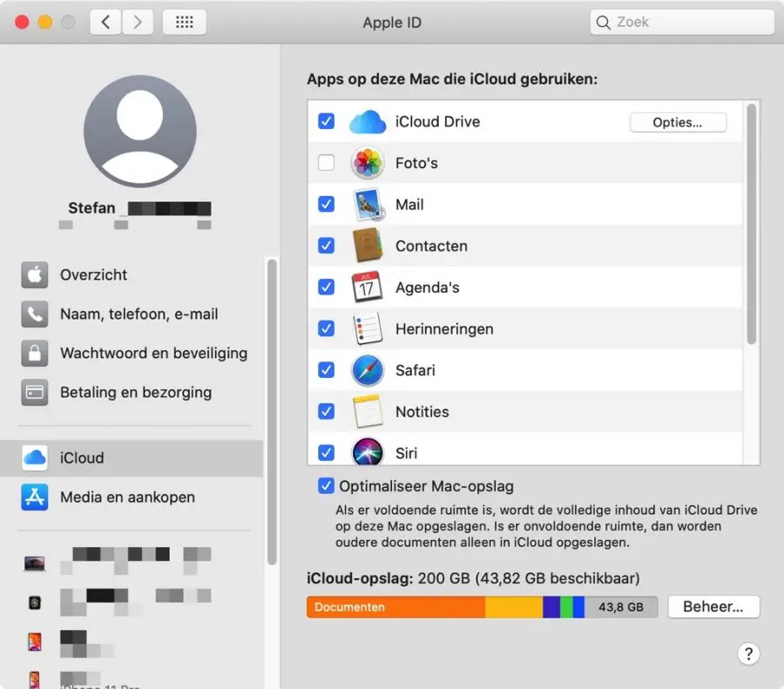Click the purple storage bar segment
Screen dimensions: 784x689
point(551,607)
